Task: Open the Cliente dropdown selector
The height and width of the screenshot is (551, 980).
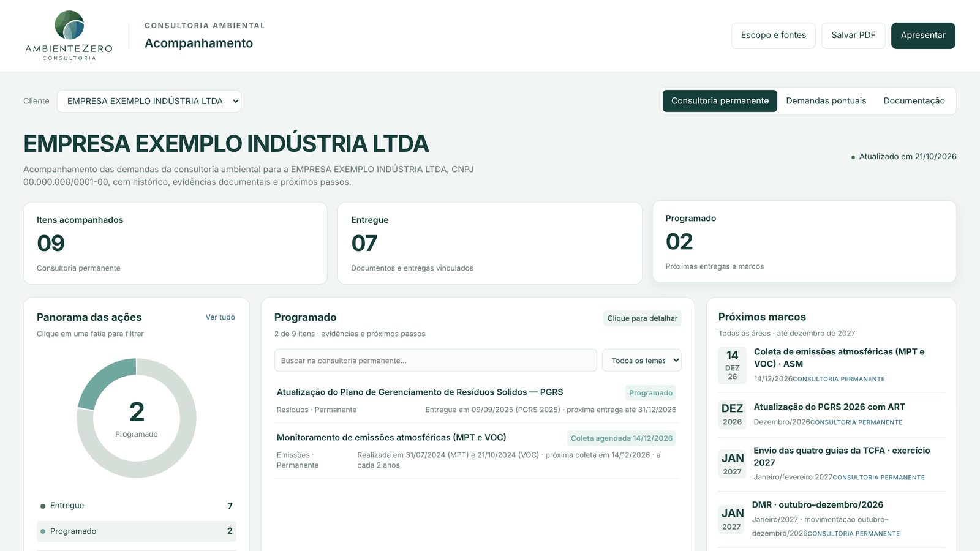Action: coord(149,101)
